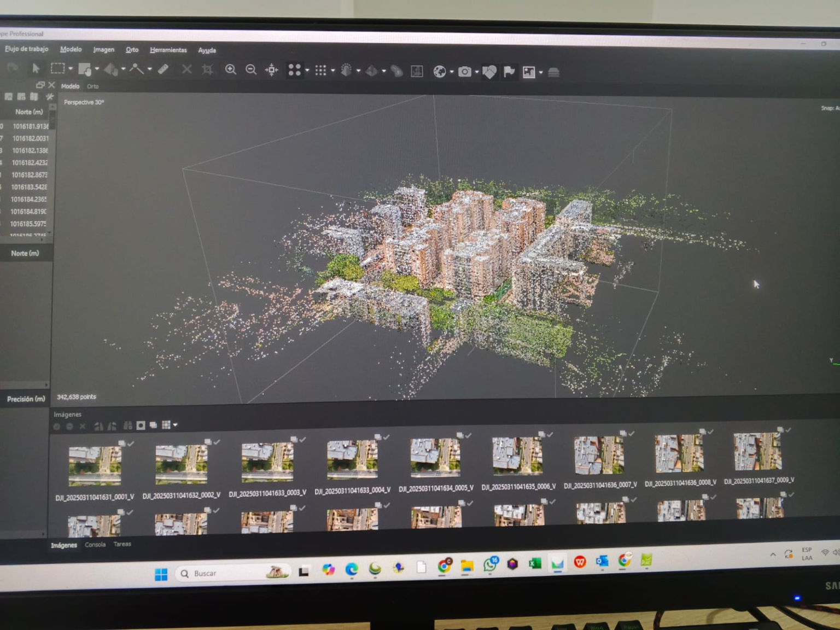
Task: Switch to the Consola tab
Action: (95, 545)
